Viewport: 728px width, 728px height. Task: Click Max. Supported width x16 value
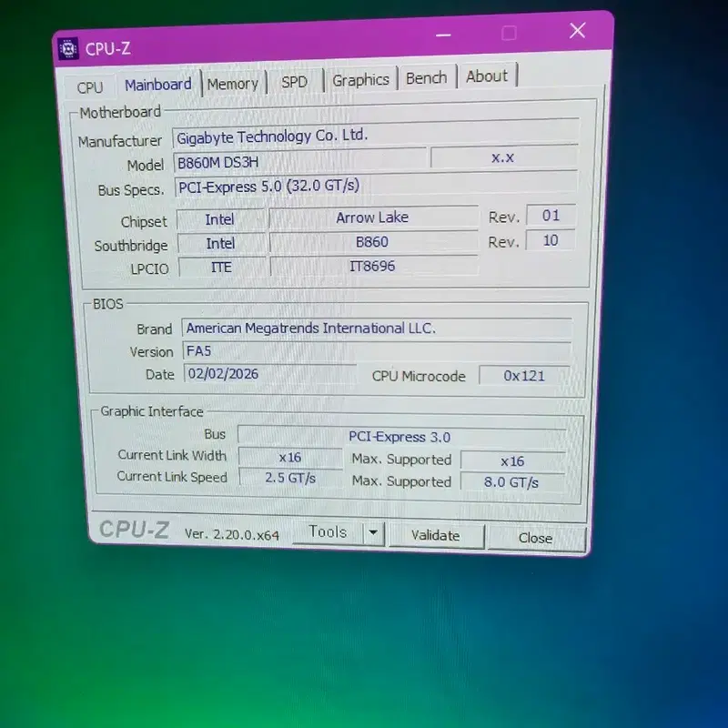[512, 461]
